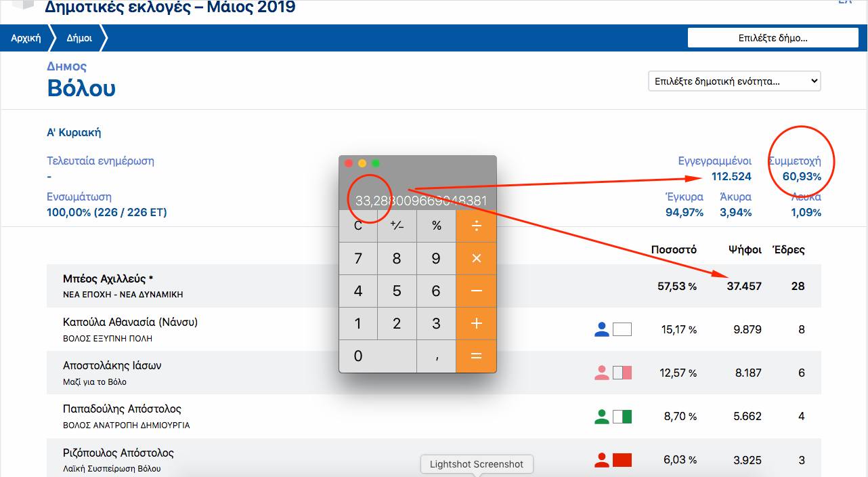Image resolution: width=868 pixels, height=477 pixels.
Task: Open the Δήμοι breadcrumb link
Action: (x=79, y=38)
